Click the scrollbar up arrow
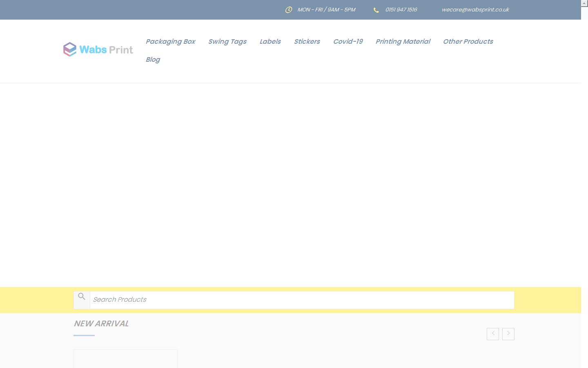 tap(584, 3)
